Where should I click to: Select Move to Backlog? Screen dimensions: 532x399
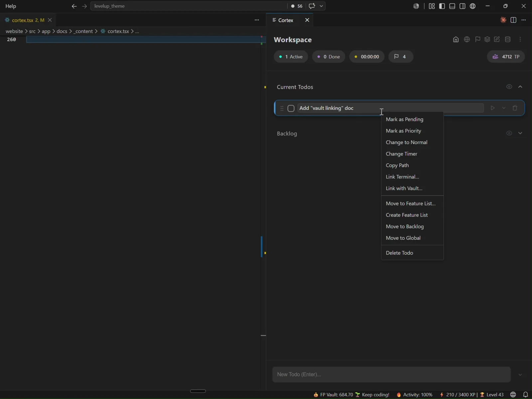point(412,226)
